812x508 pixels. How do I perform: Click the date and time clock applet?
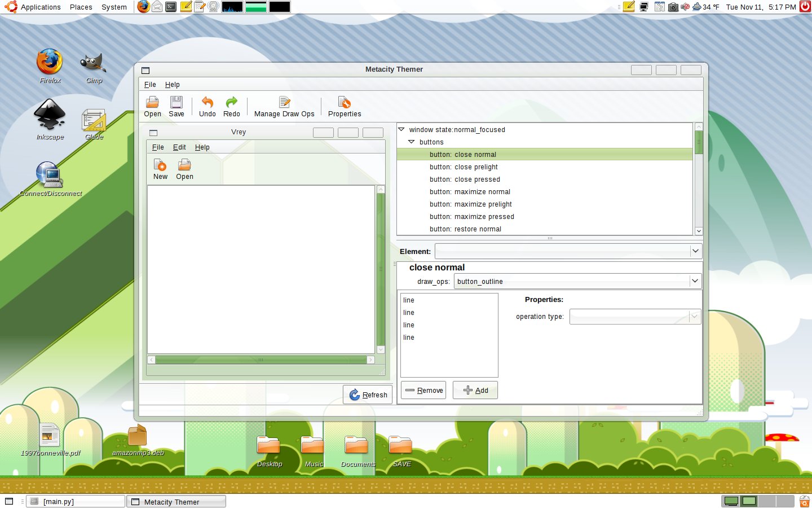[761, 7]
